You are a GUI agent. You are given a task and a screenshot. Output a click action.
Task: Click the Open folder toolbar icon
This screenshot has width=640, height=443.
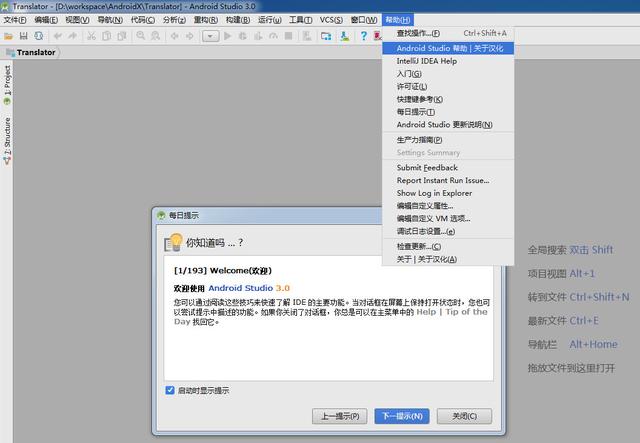coord(8,36)
